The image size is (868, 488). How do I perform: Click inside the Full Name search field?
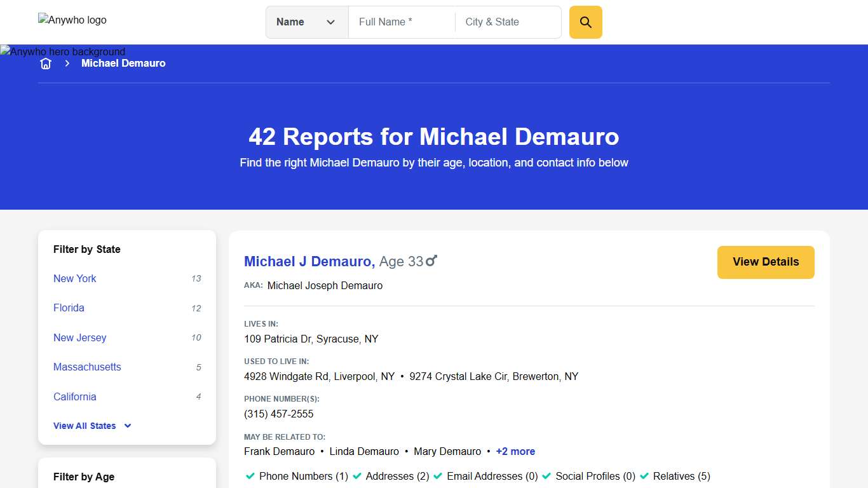pos(400,22)
